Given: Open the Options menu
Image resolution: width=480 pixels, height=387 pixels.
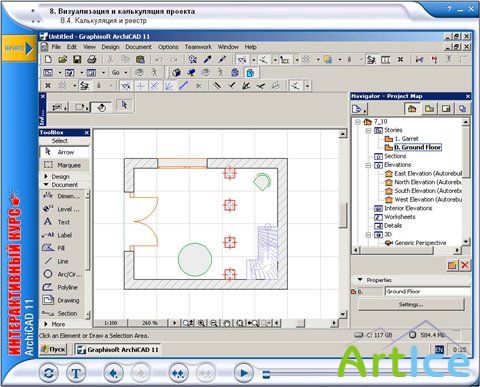Looking at the screenshot, I should click(168, 47).
